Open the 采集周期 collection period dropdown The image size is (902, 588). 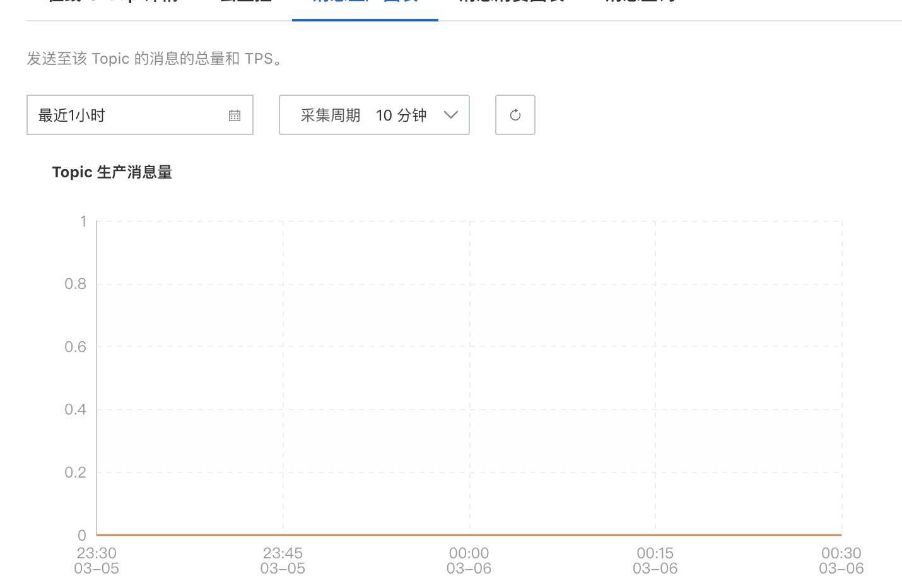pos(373,115)
